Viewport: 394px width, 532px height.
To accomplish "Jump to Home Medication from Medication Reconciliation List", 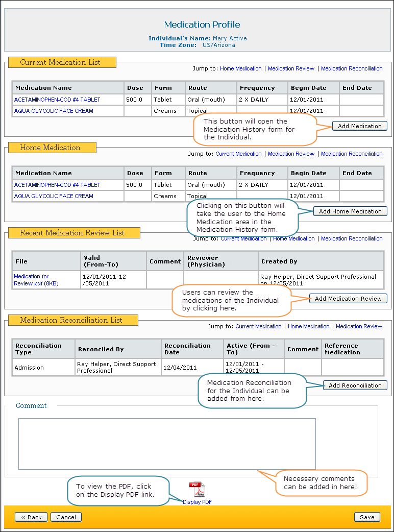I will pyautogui.click(x=309, y=326).
